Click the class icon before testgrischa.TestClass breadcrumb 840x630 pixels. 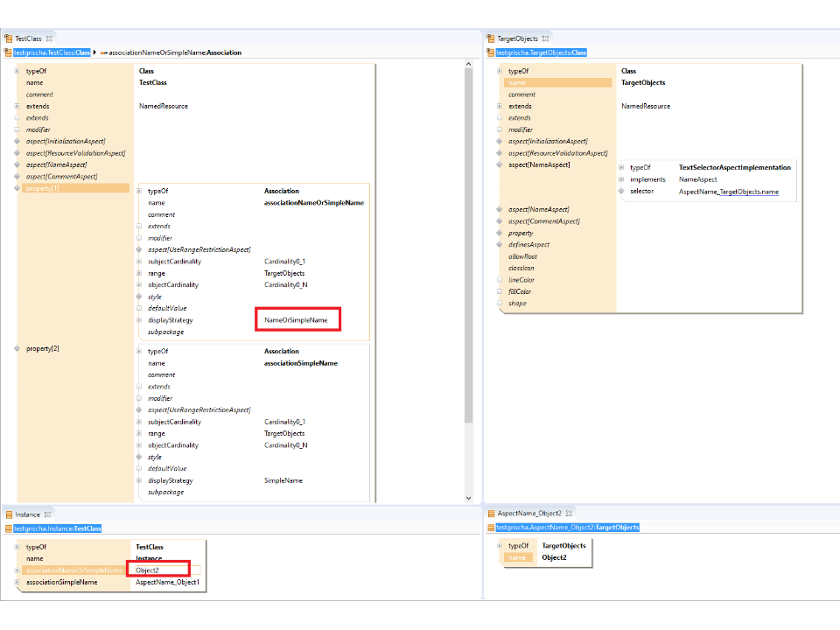[x=9, y=52]
